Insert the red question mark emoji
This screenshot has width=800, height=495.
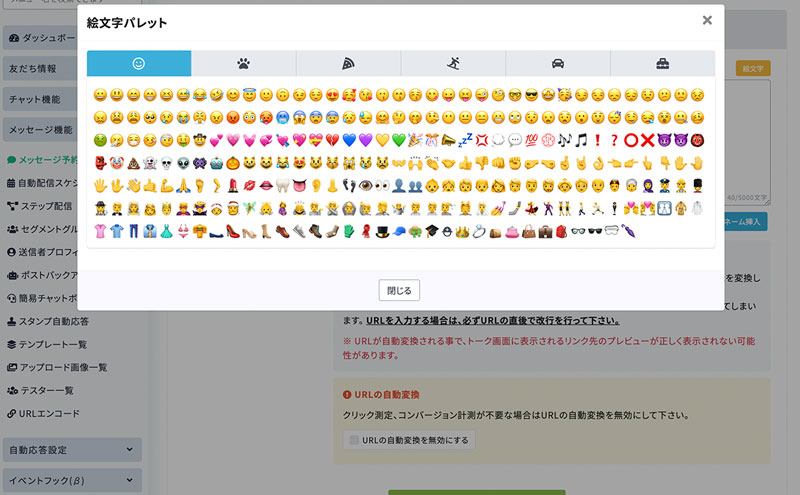point(614,140)
